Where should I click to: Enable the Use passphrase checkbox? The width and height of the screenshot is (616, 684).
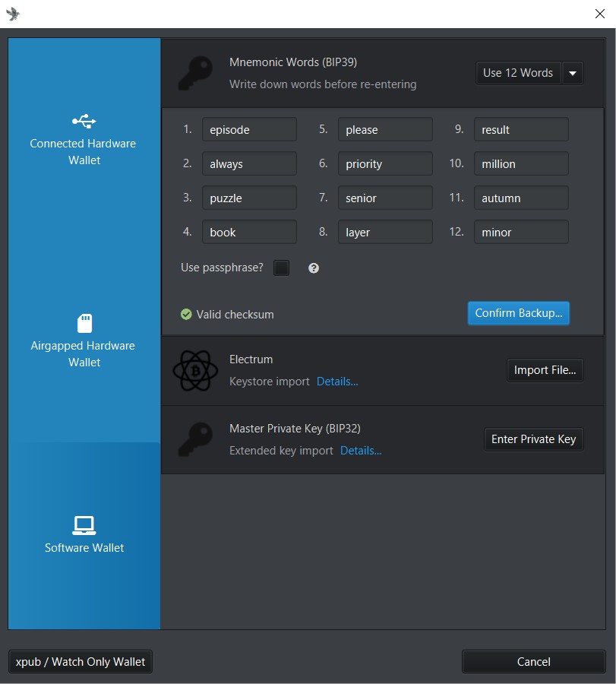tap(281, 268)
